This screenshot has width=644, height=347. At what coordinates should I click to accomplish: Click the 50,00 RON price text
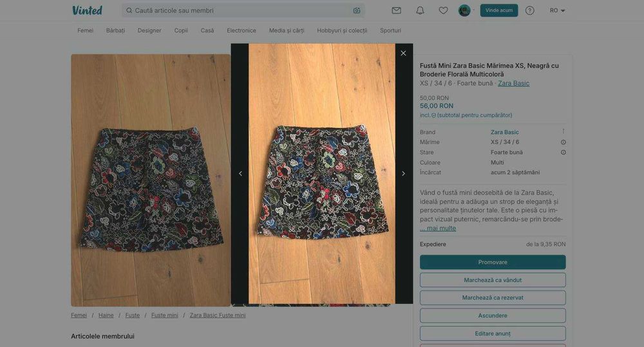(x=434, y=98)
